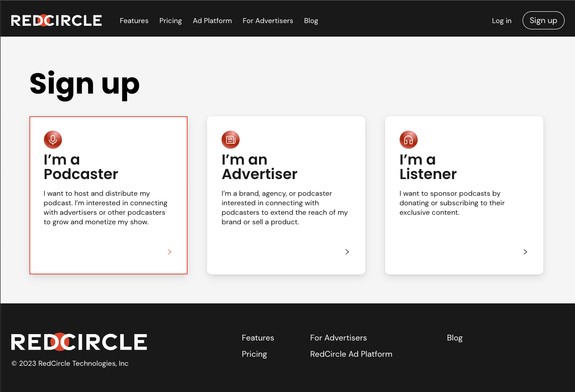Select the "I'm a Listener" heading
Screen dimensions: 575x392
[x=428, y=167]
